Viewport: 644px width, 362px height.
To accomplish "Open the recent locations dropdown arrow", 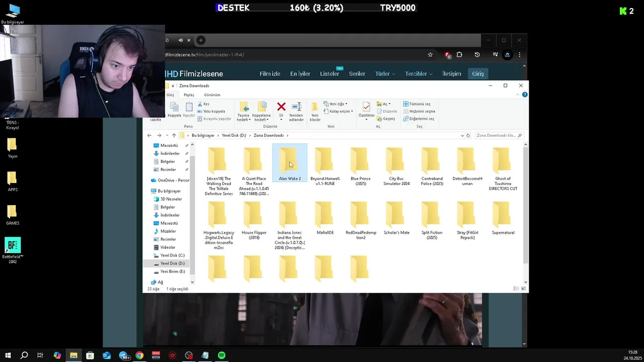I will (167, 135).
